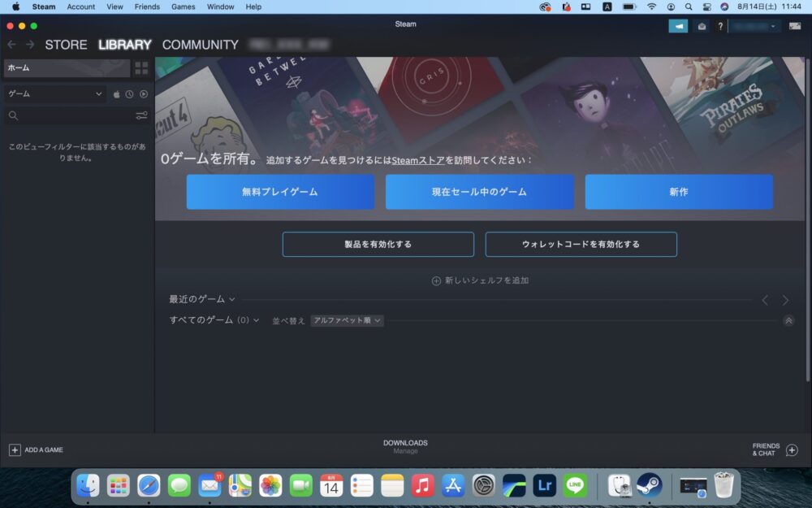Go back with the left arrow

click(12, 45)
